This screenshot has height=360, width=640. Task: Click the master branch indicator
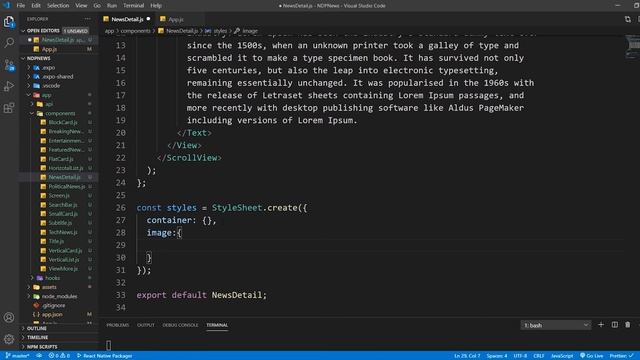click(18, 356)
